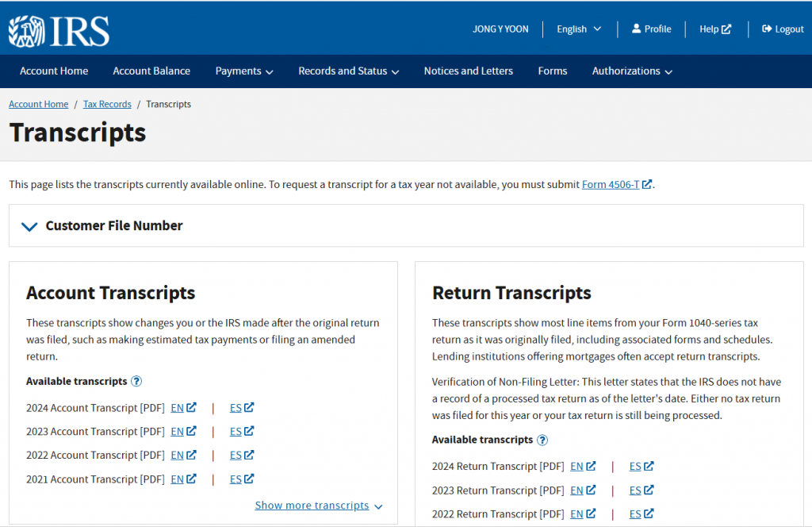Click the help icon beside Account Available transcripts

[136, 382]
